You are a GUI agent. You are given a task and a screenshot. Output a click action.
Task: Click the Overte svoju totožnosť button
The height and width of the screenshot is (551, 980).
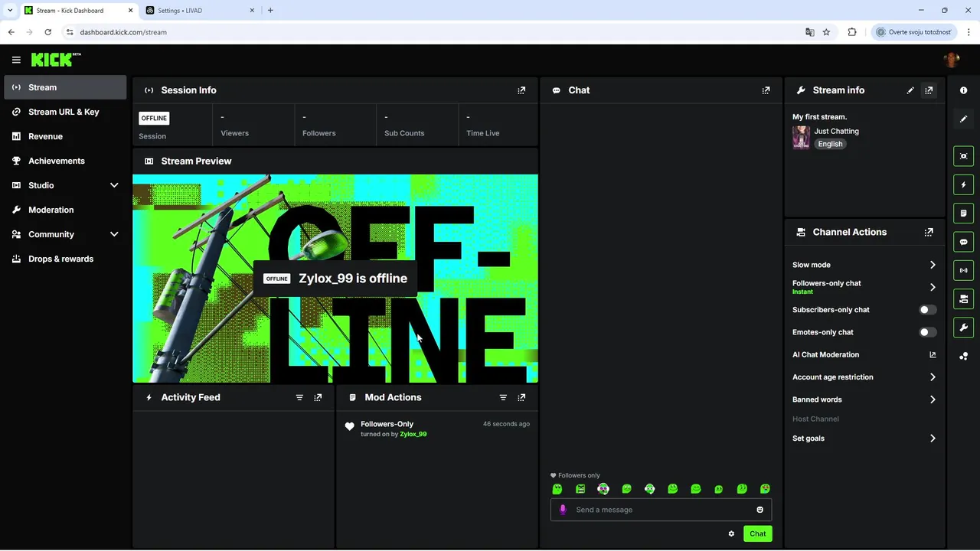coord(913,32)
